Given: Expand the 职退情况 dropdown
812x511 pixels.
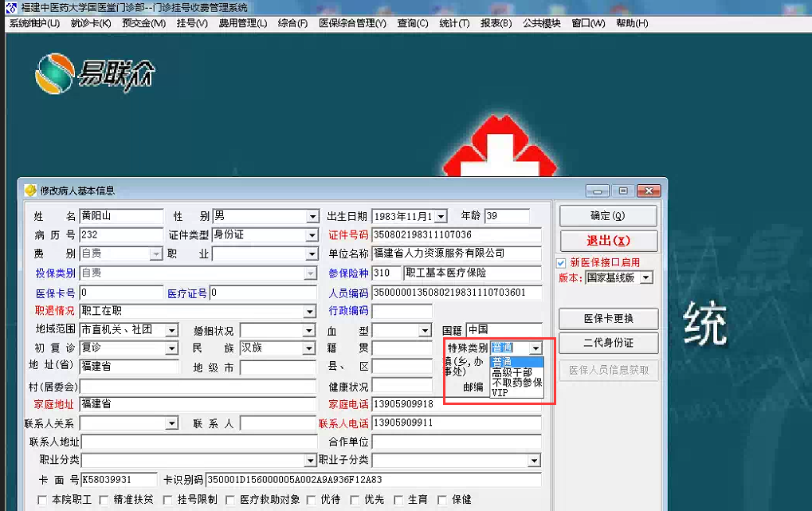Looking at the screenshot, I should (x=310, y=312).
